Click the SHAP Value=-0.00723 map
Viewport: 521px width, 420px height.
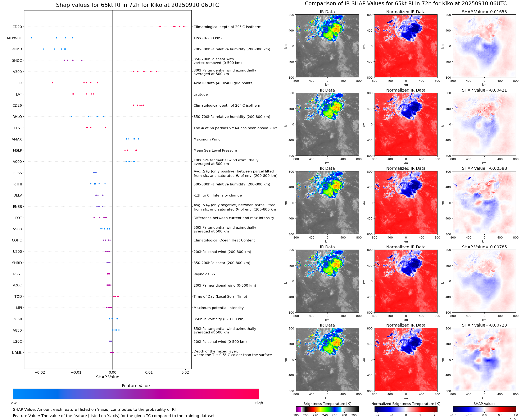484,360
